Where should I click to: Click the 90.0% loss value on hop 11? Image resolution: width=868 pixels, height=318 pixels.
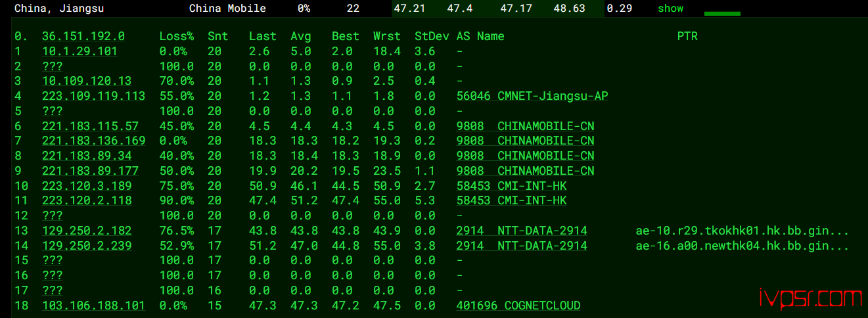click(177, 200)
